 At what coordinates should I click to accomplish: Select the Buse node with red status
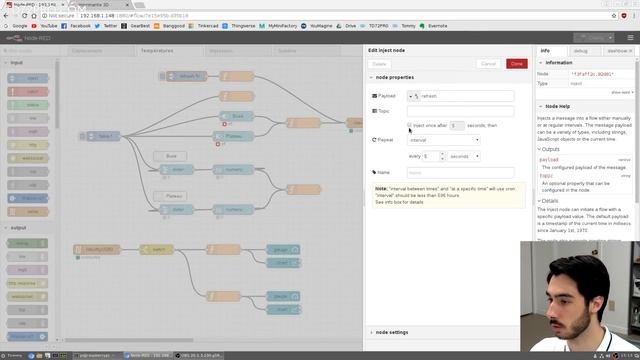[x=236, y=116]
